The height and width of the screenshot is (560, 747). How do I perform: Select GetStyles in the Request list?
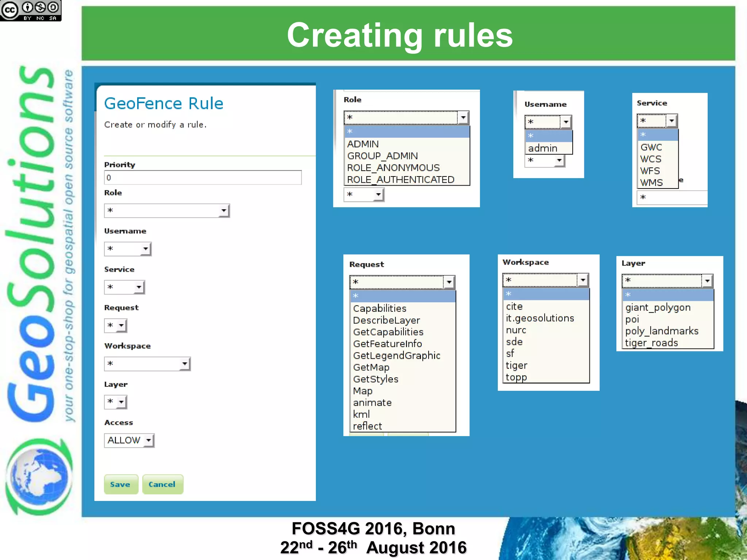[403, 379]
